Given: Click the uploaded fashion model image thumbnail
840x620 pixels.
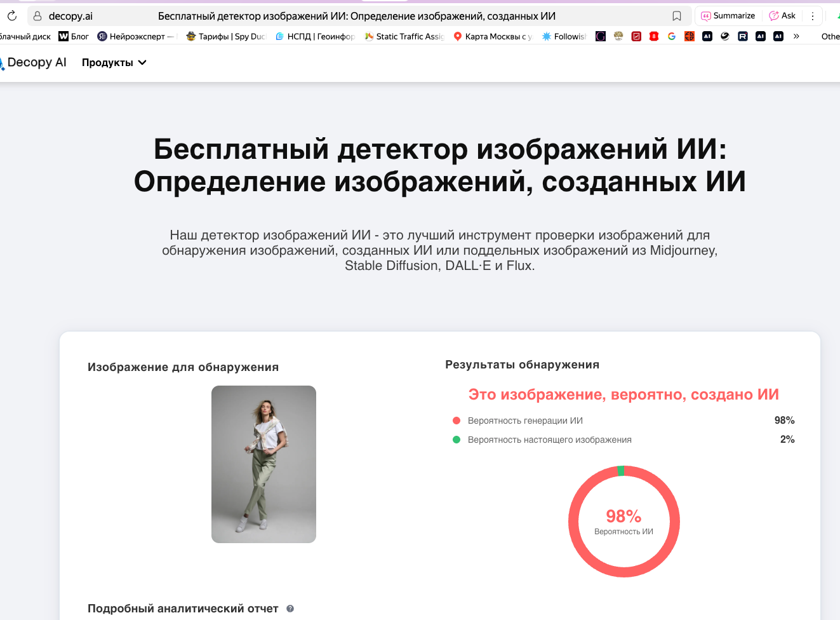Looking at the screenshot, I should tap(263, 464).
